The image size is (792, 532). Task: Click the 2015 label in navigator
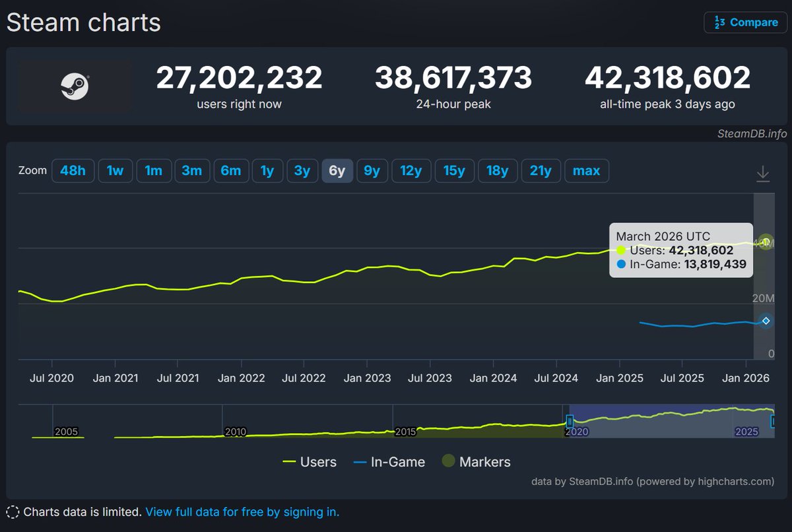pyautogui.click(x=406, y=432)
